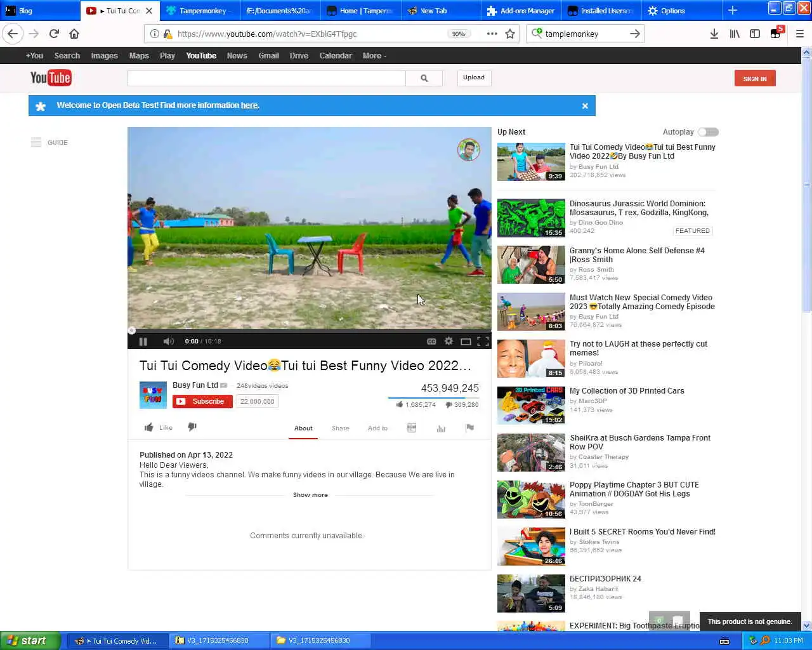The image size is (812, 650).
Task: Select the About tab
Action: pyautogui.click(x=303, y=428)
